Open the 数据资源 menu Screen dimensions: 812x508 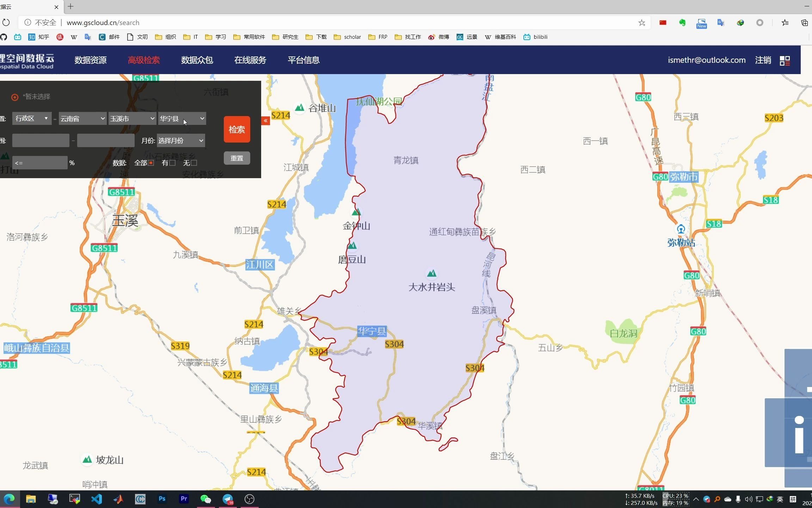(91, 60)
